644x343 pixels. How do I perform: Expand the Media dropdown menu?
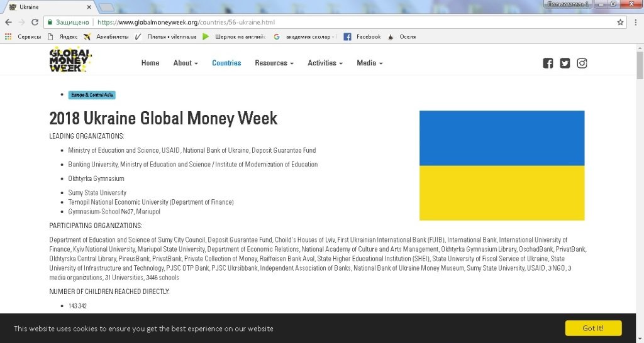point(369,63)
